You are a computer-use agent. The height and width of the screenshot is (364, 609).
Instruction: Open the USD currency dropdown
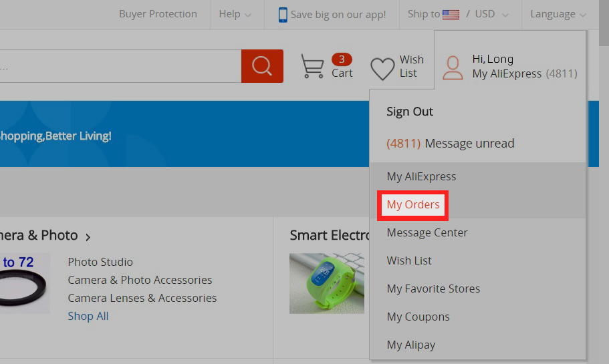491,14
